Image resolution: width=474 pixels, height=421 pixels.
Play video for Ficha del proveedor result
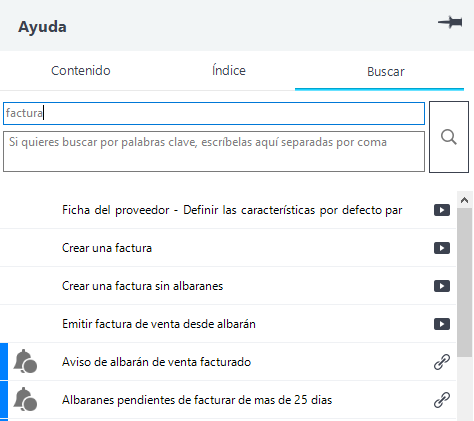click(x=442, y=210)
